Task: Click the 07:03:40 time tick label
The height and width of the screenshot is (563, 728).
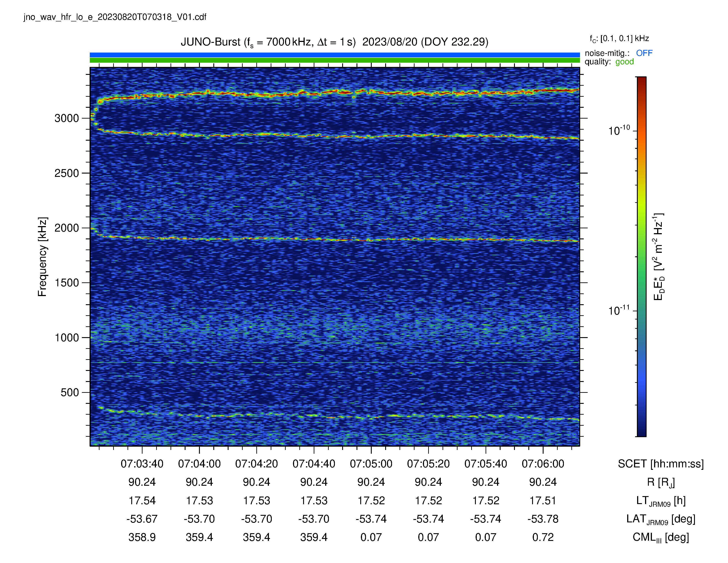Action: pyautogui.click(x=142, y=464)
